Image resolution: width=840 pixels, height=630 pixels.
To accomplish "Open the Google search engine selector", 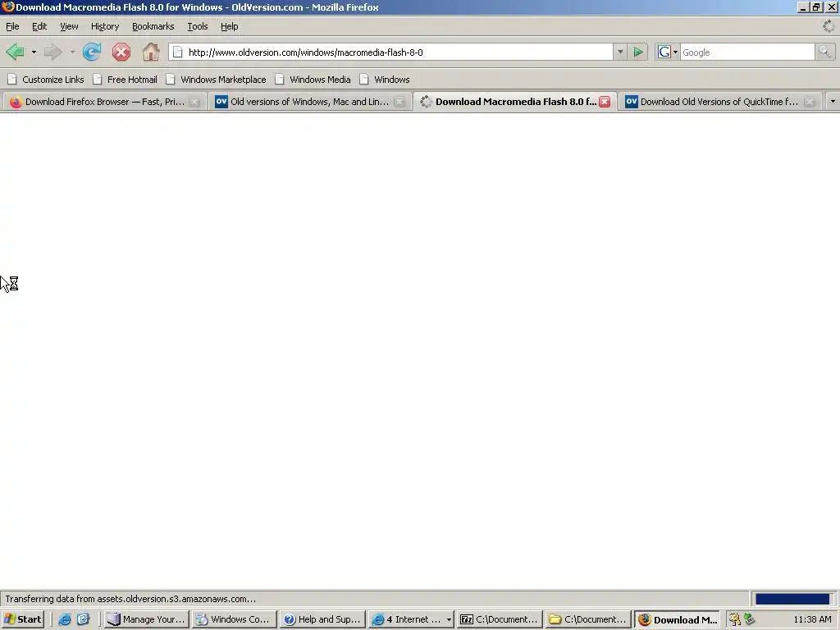I will tap(668, 52).
